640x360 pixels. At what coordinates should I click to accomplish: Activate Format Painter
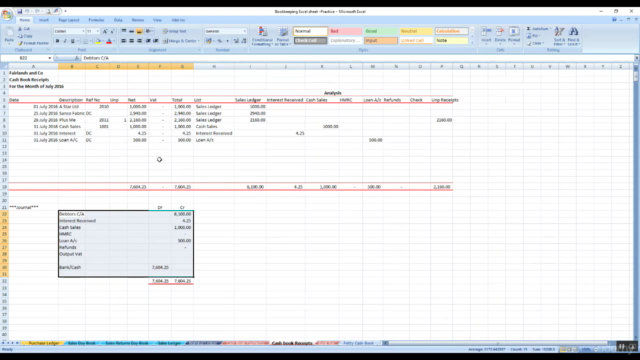pyautogui.click(x=33, y=43)
